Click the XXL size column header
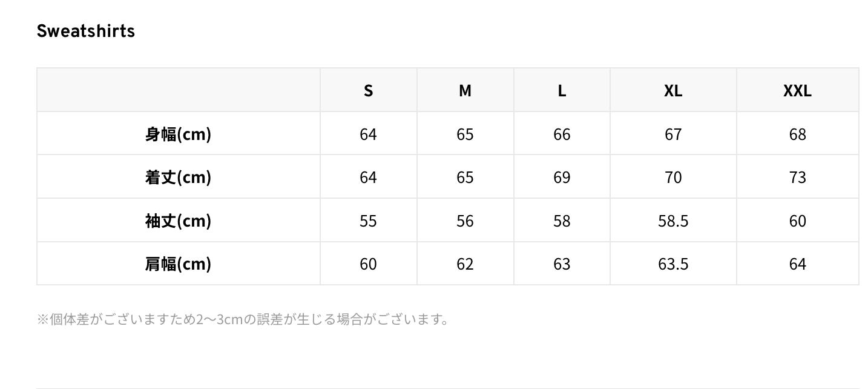 coord(797,90)
